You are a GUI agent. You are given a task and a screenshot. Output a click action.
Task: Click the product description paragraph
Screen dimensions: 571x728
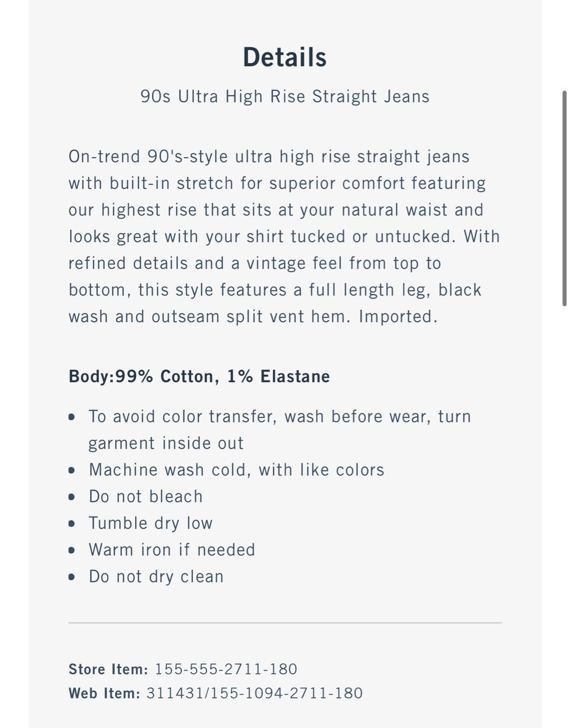click(284, 236)
